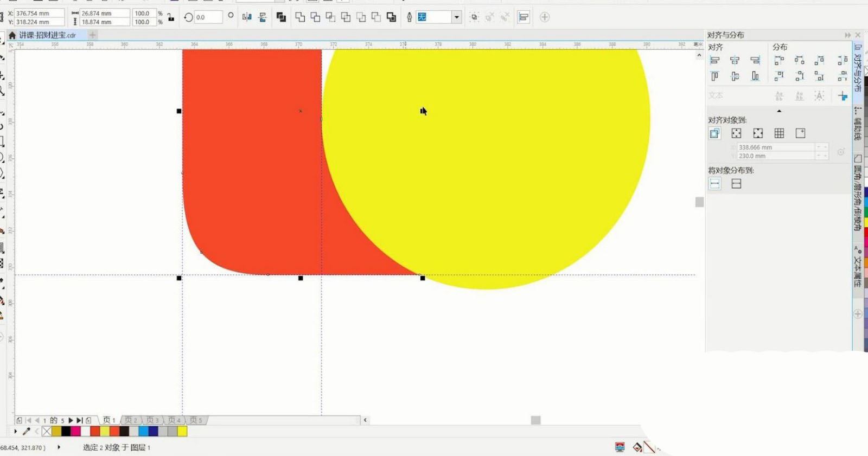Open the outline width 无 dropdown
868x456 pixels.
coord(456,17)
